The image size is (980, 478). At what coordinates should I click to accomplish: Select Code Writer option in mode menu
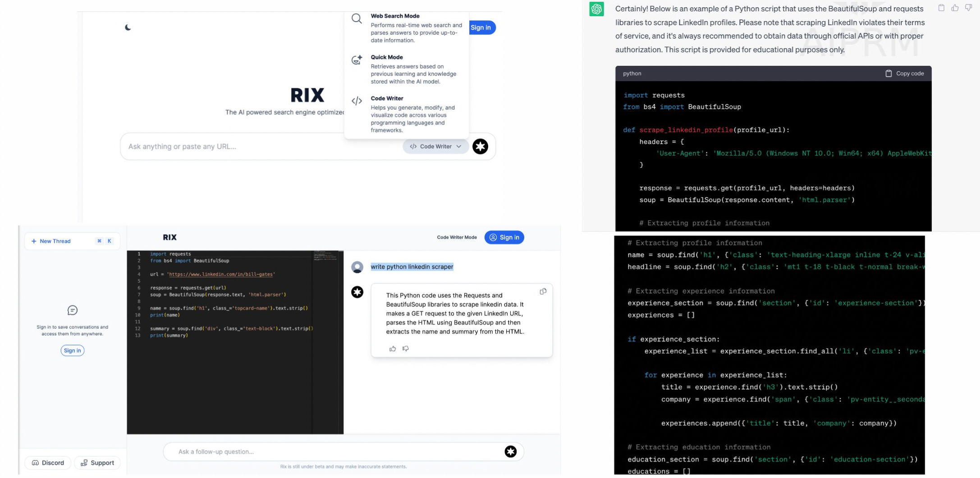[407, 114]
